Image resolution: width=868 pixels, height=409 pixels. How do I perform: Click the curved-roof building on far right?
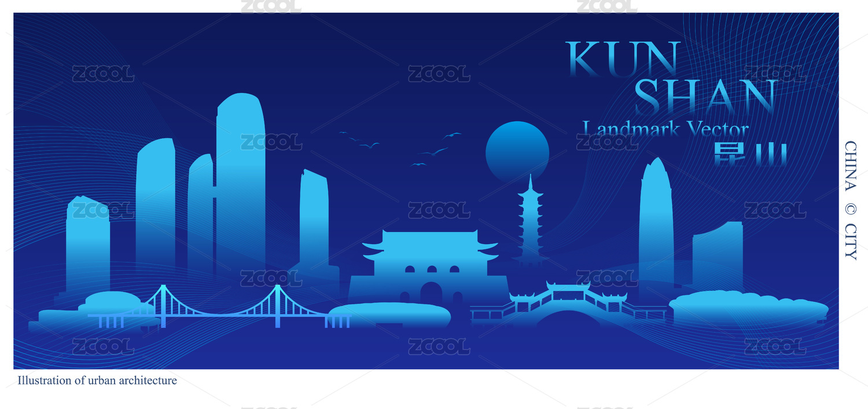pos(718,249)
